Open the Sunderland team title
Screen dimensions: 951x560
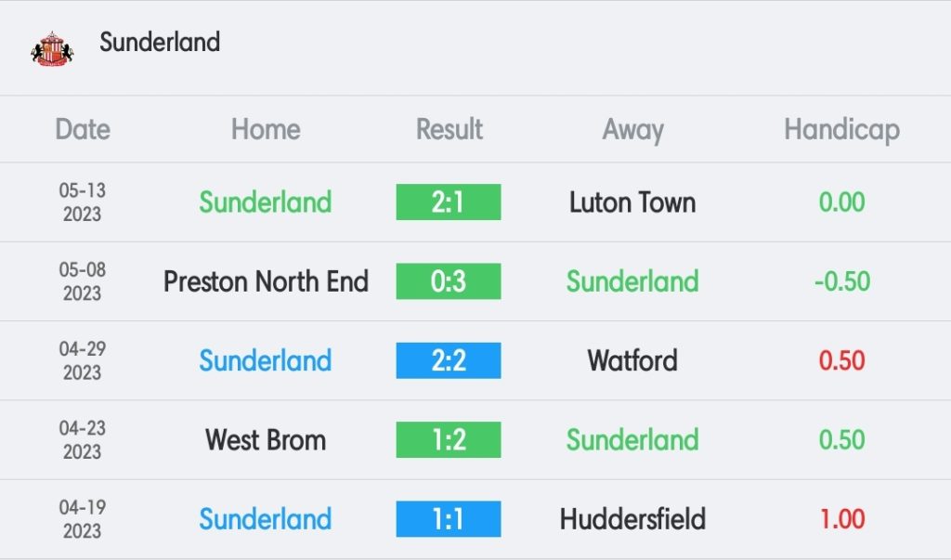click(160, 42)
